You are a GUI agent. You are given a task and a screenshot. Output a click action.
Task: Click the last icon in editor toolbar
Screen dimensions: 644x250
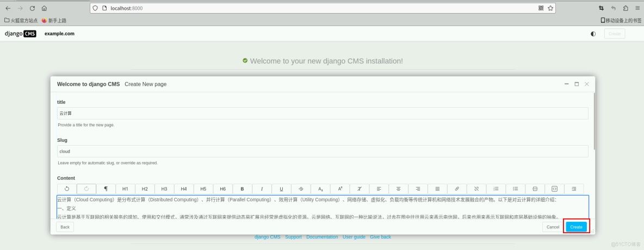tap(574, 189)
